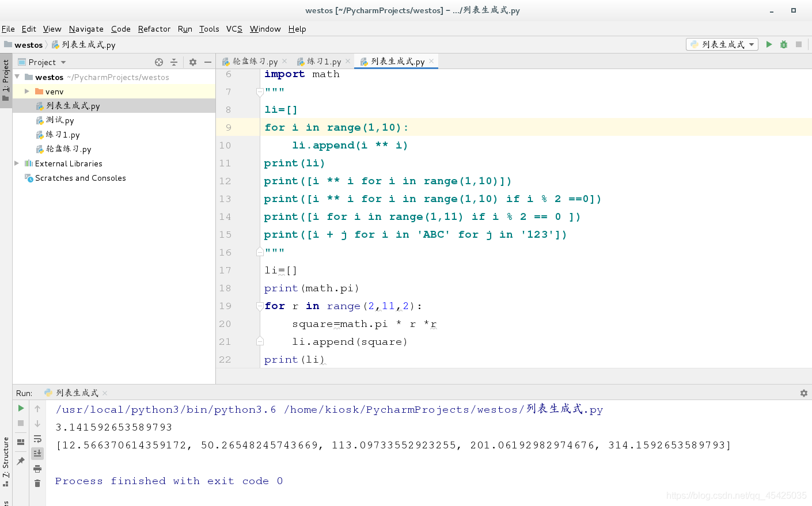Open the Run menu

(185, 29)
